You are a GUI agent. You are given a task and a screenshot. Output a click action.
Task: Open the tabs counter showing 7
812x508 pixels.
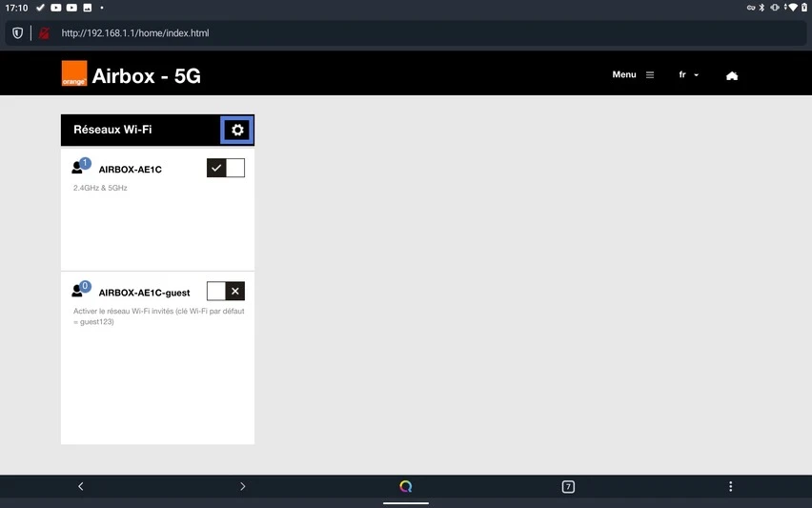[568, 487]
